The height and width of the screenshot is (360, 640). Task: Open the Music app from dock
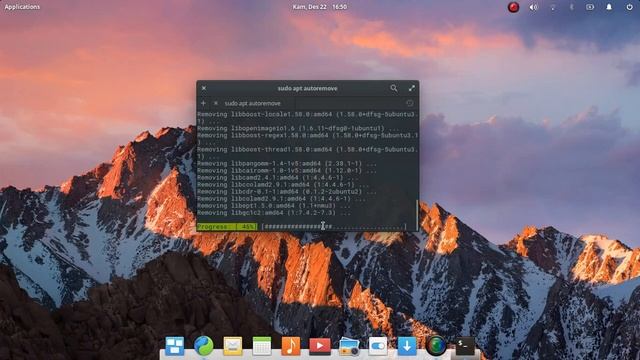coord(291,346)
